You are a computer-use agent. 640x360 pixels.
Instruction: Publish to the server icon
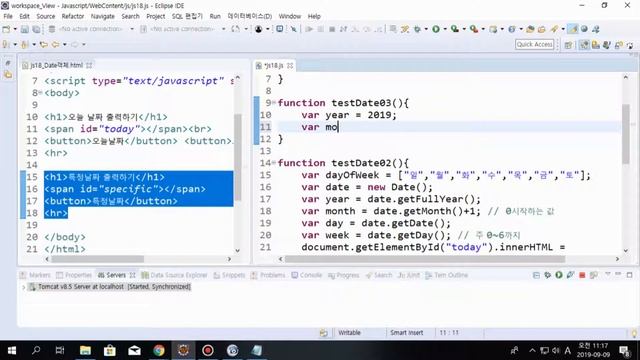[x=593, y=275]
